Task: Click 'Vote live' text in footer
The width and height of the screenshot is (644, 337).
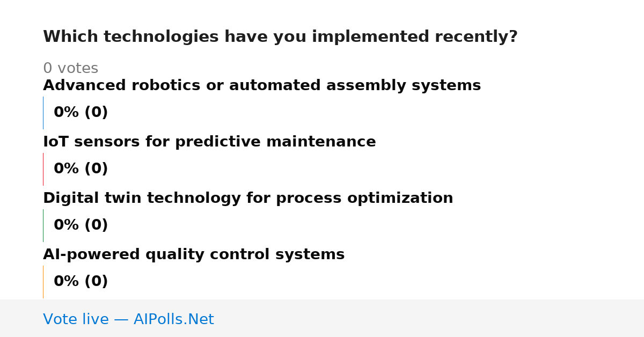Action: click(76, 320)
